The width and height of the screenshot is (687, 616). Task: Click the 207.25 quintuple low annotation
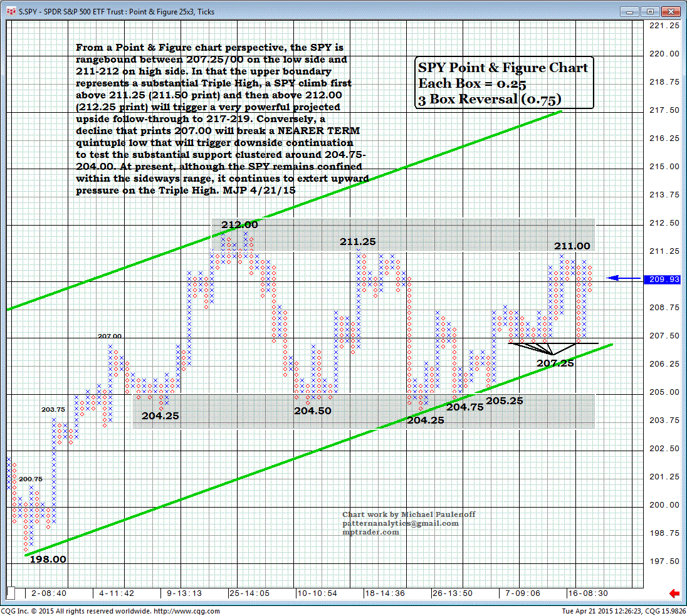pyautogui.click(x=555, y=363)
